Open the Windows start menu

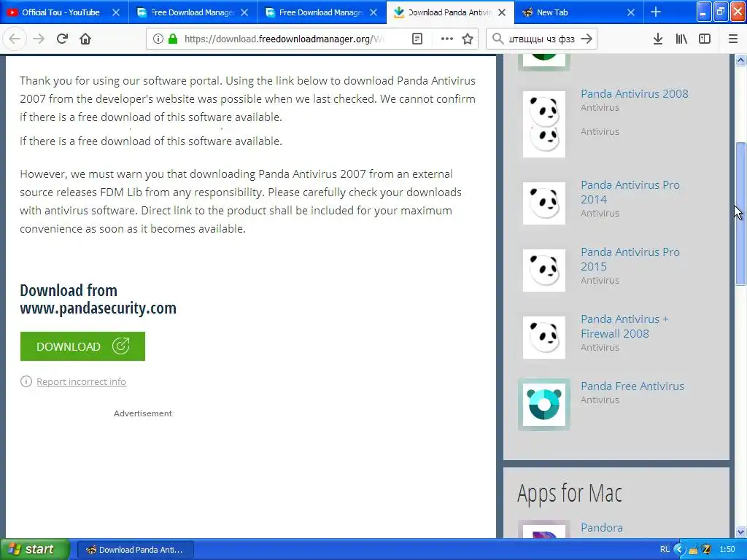pyautogui.click(x=35, y=550)
